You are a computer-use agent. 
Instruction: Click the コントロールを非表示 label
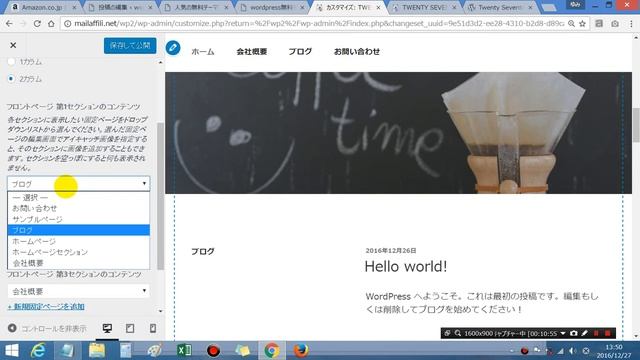(54, 328)
